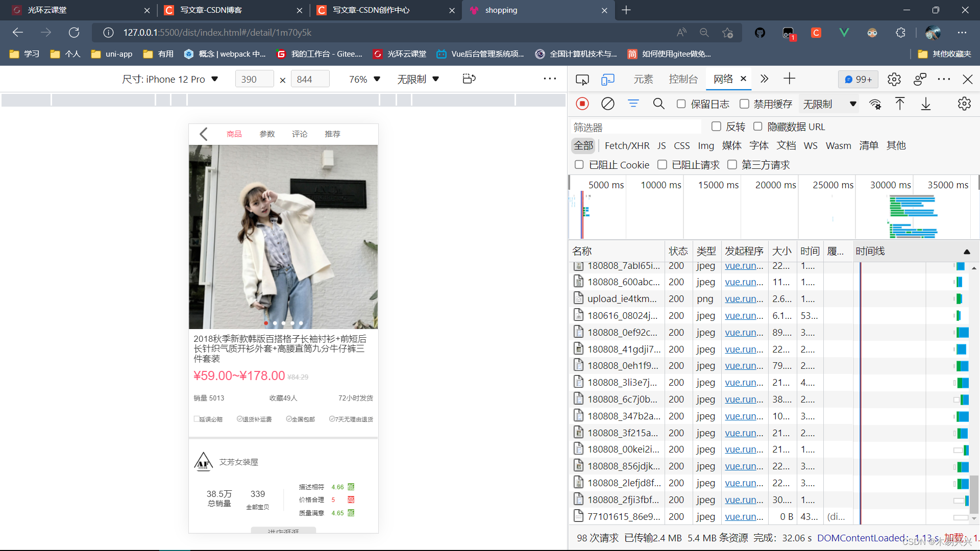This screenshot has width=980, height=551.
Task: Open network settings gear
Action: pos(964,104)
